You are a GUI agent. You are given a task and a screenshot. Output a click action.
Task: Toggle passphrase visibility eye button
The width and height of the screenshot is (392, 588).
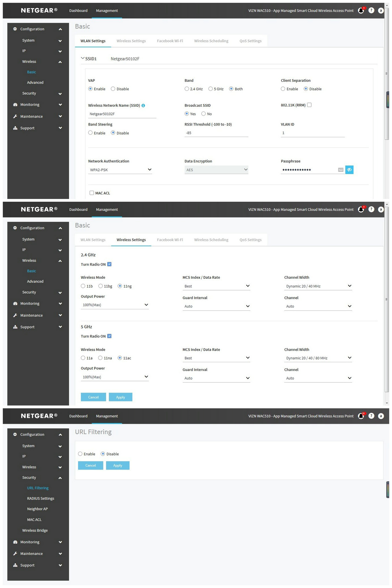[349, 170]
